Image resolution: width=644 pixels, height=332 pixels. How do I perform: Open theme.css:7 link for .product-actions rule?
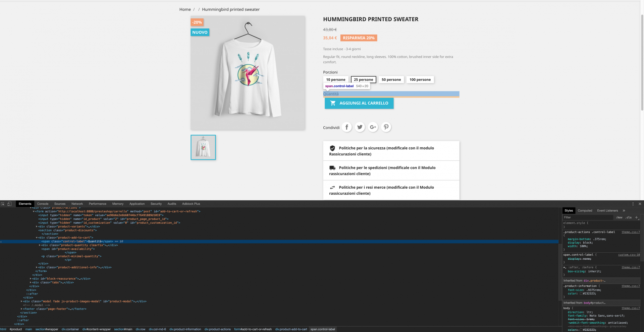pos(631,232)
